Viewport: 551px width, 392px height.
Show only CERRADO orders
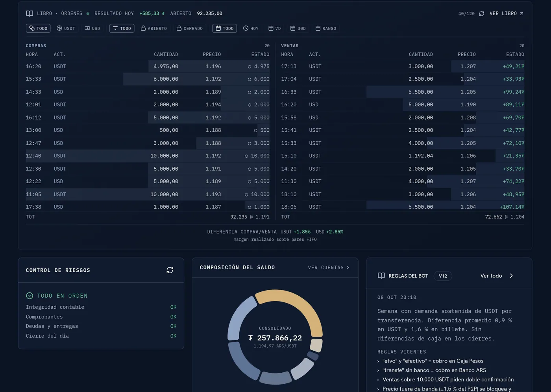click(190, 28)
